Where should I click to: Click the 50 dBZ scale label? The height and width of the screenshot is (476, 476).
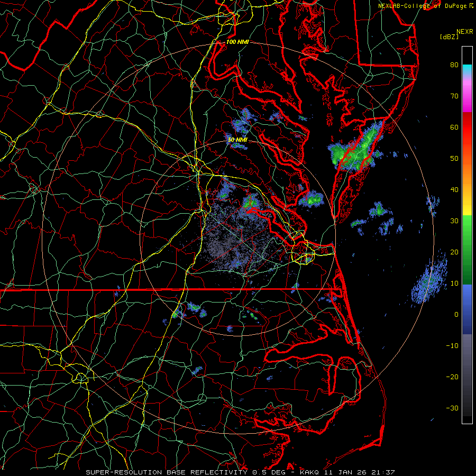(x=454, y=159)
